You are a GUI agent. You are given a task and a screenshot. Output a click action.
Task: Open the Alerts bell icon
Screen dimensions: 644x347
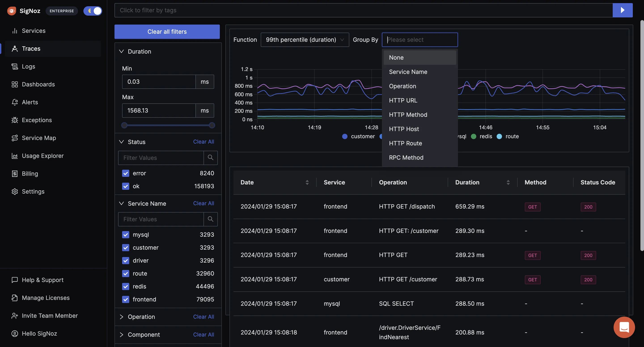pos(15,102)
